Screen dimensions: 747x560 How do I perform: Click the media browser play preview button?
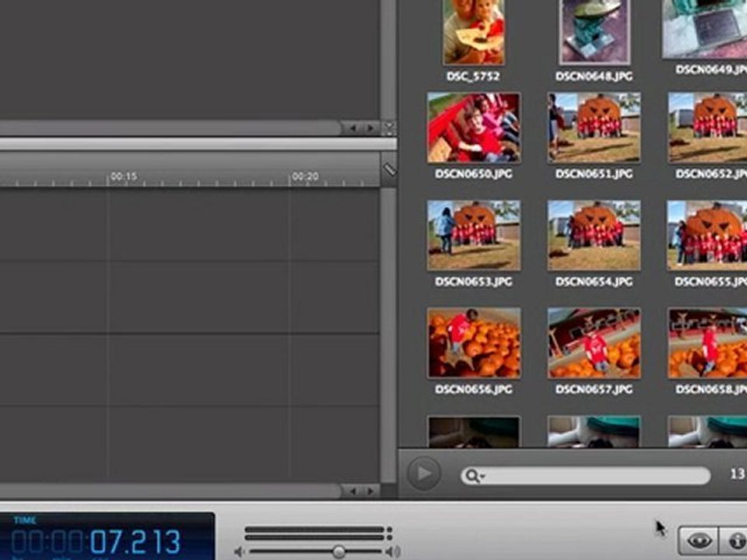(x=423, y=474)
